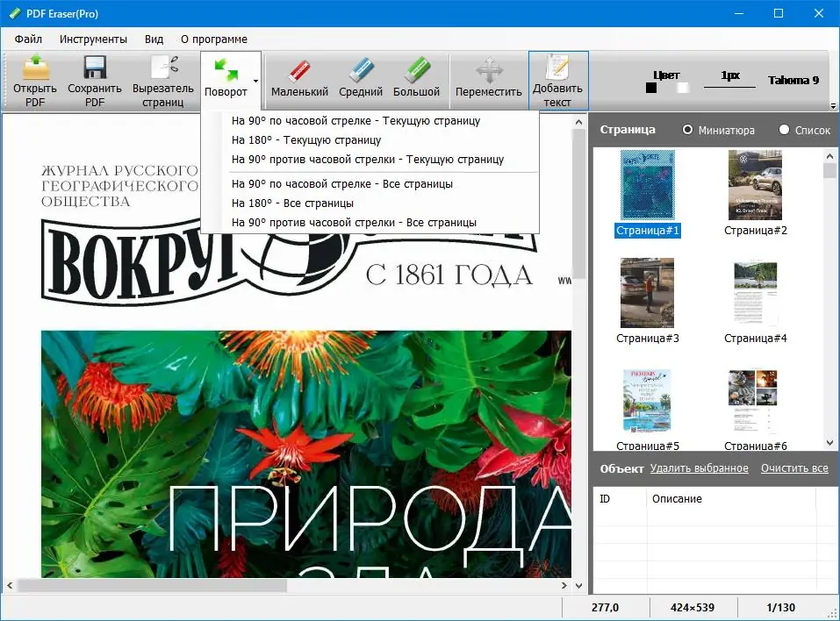
Task: Open the Инструменты menu
Action: coord(93,39)
